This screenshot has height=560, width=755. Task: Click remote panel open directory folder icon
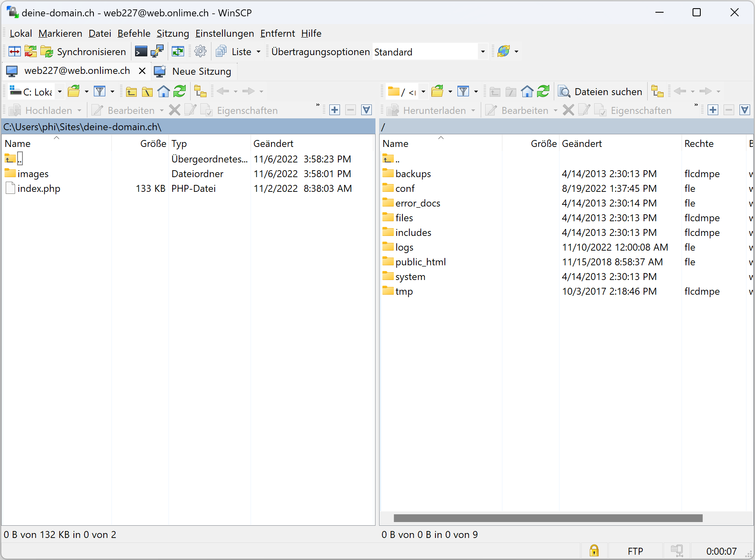tap(437, 91)
